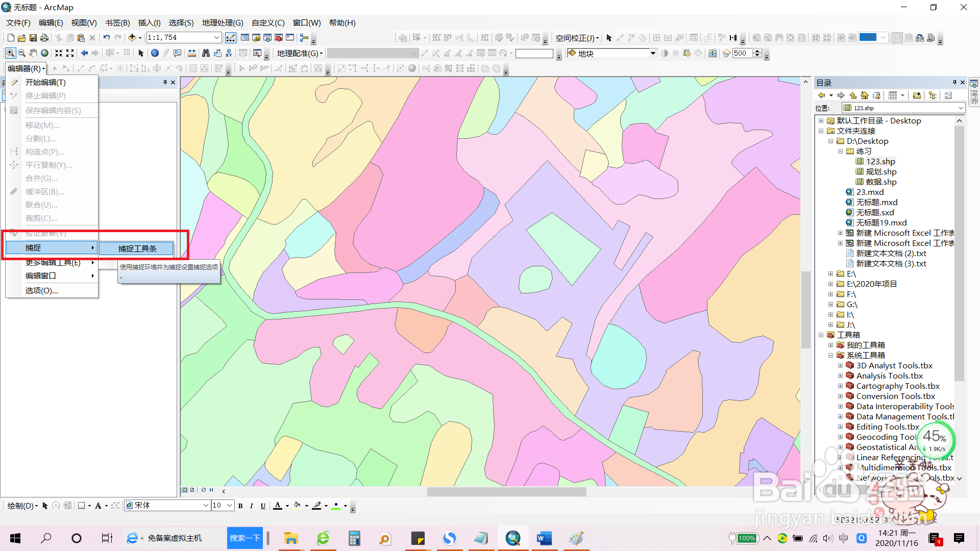
Task: Expand the Editing Tools.tbx toolbox
Action: tap(840, 427)
